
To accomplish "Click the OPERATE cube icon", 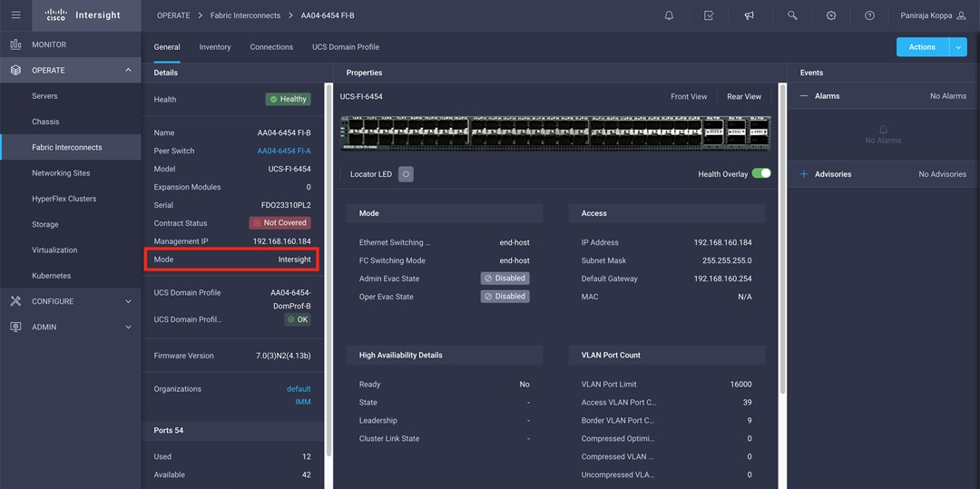I will tap(15, 70).
